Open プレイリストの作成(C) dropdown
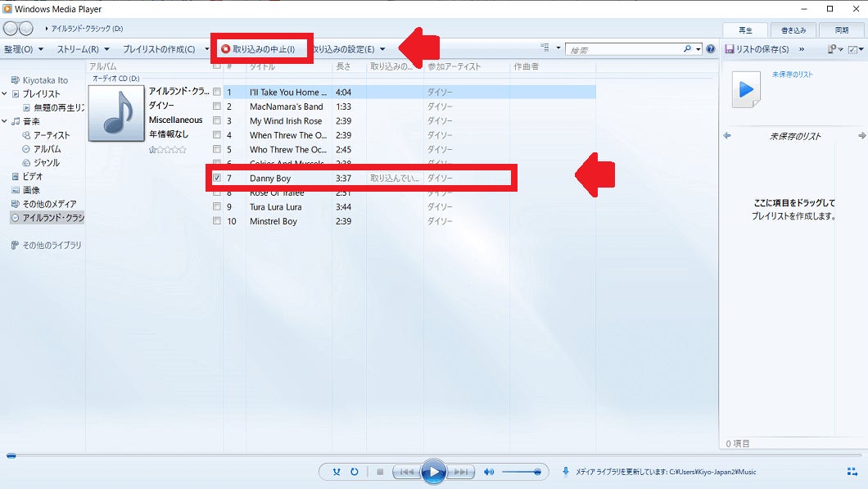Screen dimensions: 868x489 [165, 49]
